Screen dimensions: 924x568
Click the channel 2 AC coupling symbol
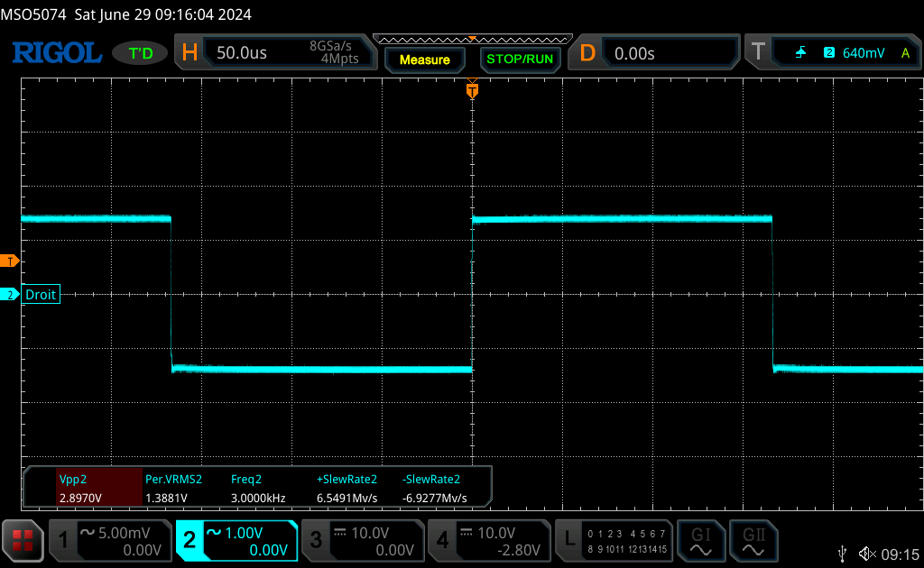point(213,532)
